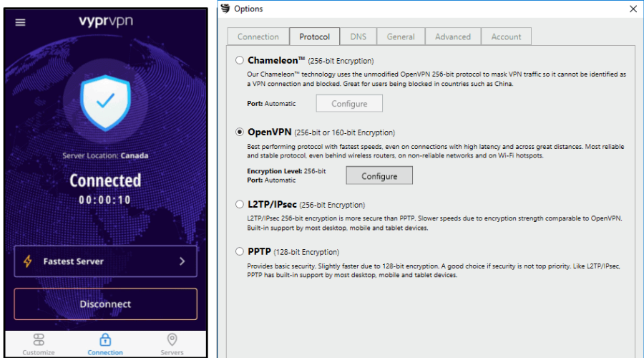
Task: Open the hamburger menu in VyprVPN
Action: pos(20,22)
